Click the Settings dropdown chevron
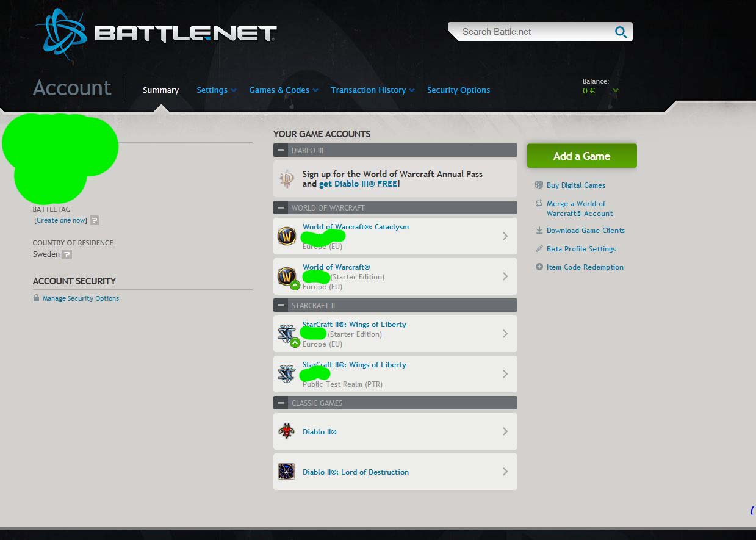Viewport: 756px width, 540px height. click(233, 91)
